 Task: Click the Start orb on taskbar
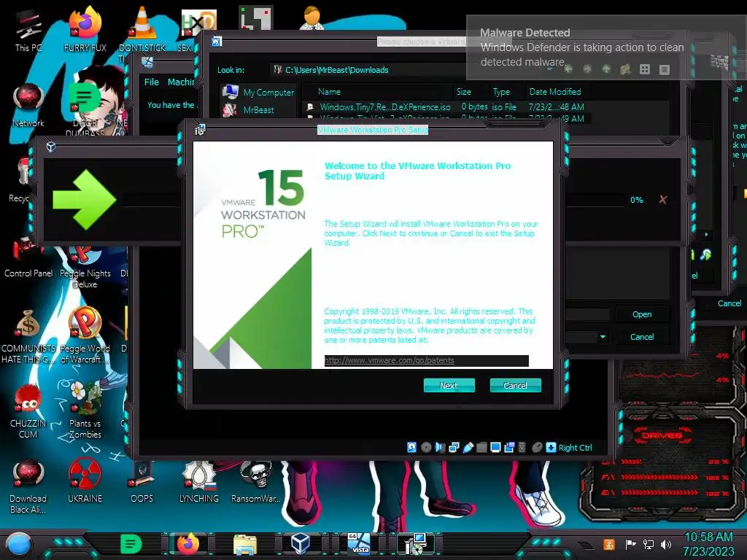18,544
